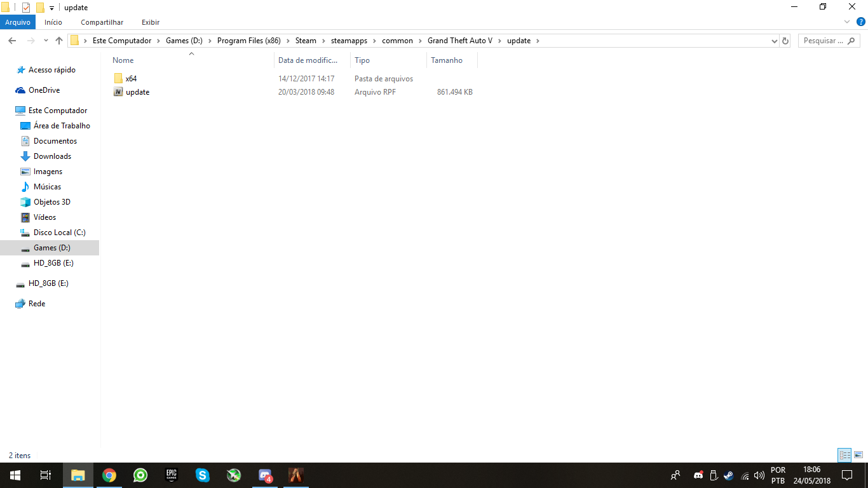Click POR PTB language indicator
The height and width of the screenshot is (488, 868).
[778, 475]
